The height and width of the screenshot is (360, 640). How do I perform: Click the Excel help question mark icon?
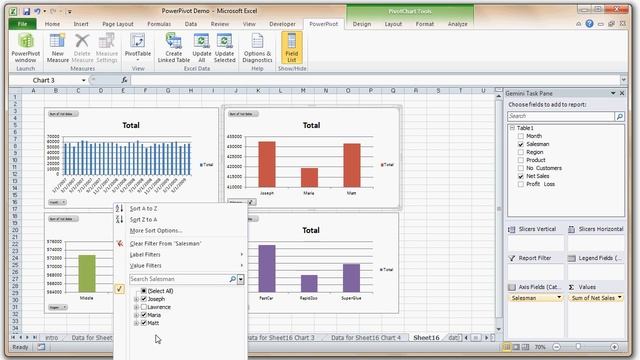589,24
